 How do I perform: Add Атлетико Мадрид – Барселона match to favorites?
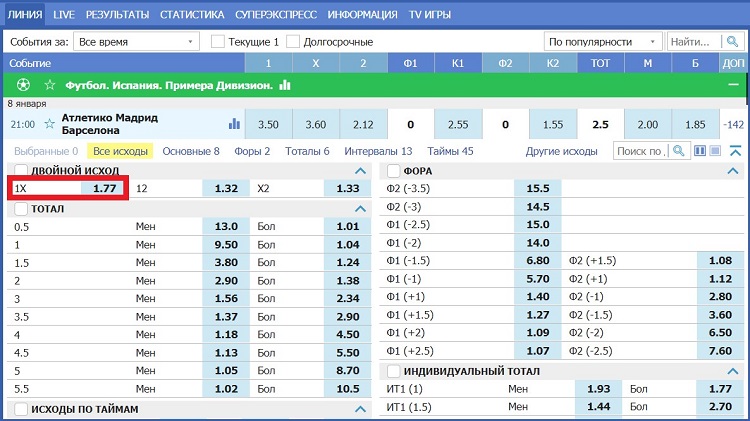49,125
